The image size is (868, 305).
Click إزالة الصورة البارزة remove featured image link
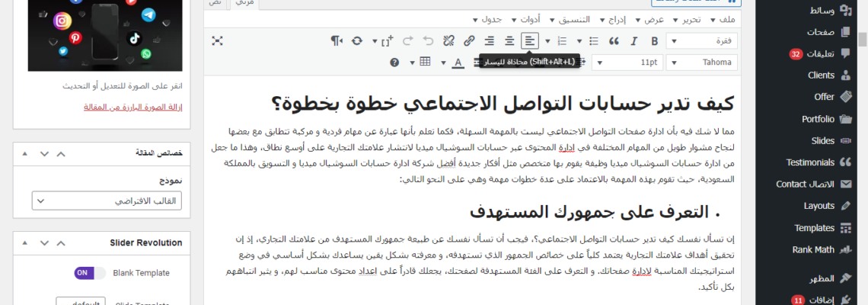[132, 107]
